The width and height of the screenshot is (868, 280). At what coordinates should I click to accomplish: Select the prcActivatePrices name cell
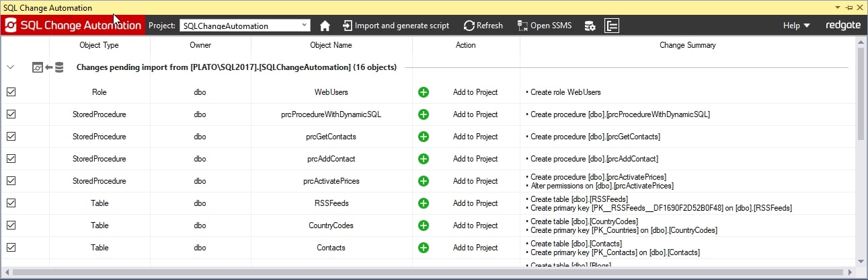pos(331,181)
